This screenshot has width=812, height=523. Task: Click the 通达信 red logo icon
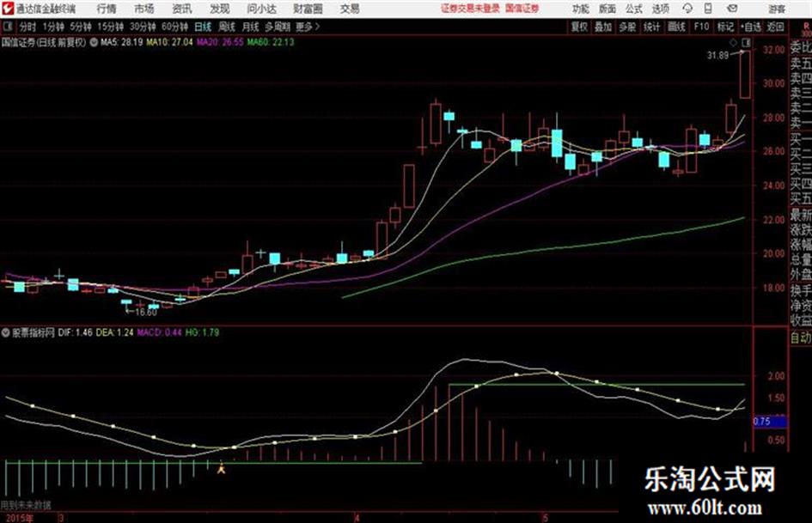tap(9, 9)
